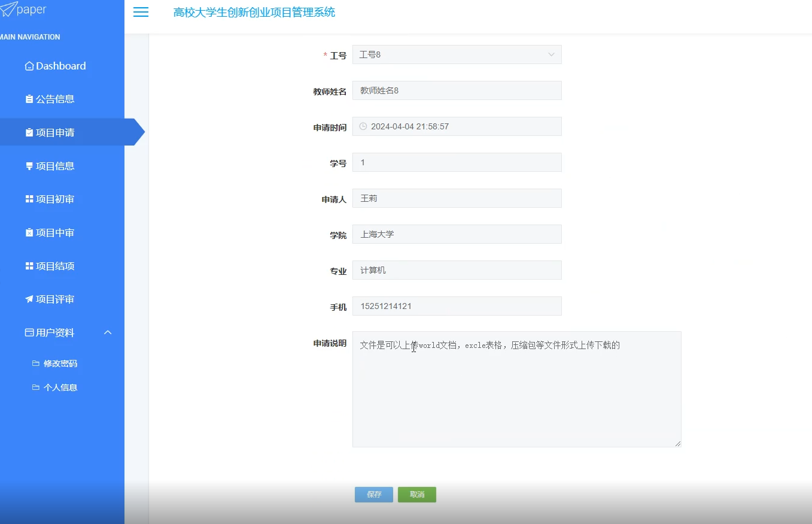Click the 取消 button
812x524 pixels.
pyautogui.click(x=416, y=494)
